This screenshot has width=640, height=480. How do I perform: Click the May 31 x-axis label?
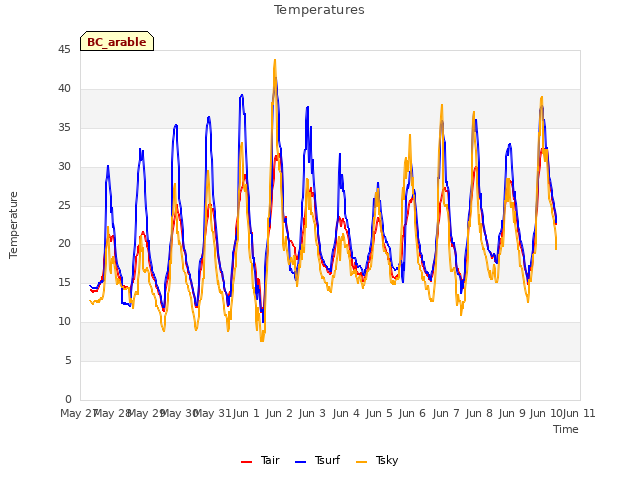pos(213,413)
